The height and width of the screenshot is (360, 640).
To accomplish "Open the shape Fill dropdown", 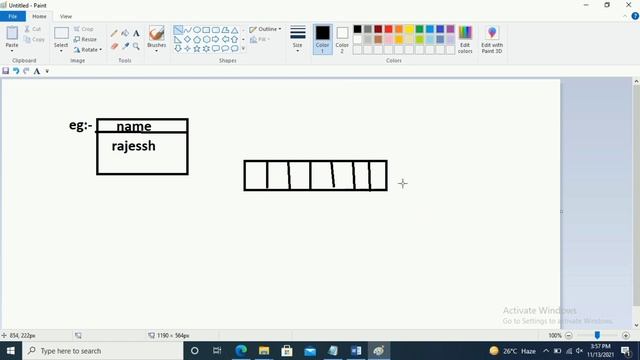I will click(x=260, y=39).
